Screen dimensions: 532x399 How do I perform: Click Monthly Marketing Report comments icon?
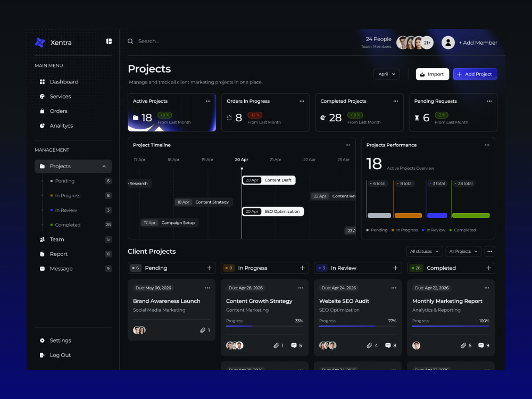click(481, 345)
